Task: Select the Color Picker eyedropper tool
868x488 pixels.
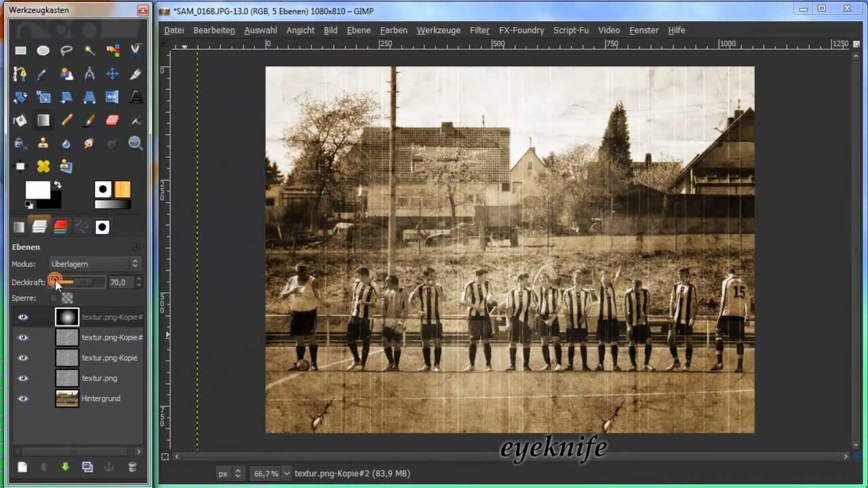Action: [43, 74]
